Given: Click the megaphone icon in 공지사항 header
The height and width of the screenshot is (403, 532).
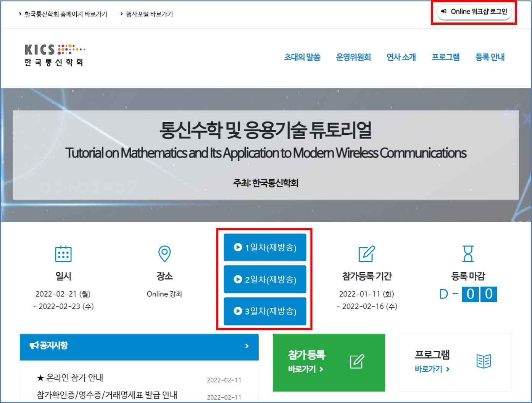Looking at the screenshot, I should 34,346.
